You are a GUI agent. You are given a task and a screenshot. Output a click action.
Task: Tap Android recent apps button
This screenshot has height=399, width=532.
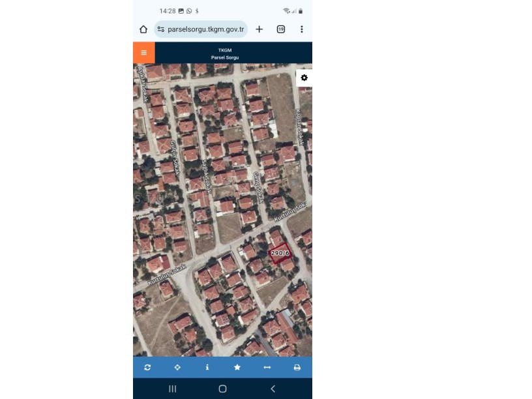172,389
